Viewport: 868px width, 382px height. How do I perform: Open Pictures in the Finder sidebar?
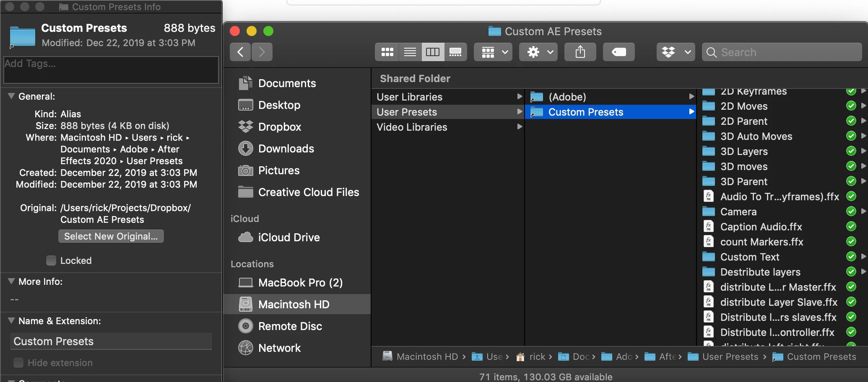pos(297,170)
